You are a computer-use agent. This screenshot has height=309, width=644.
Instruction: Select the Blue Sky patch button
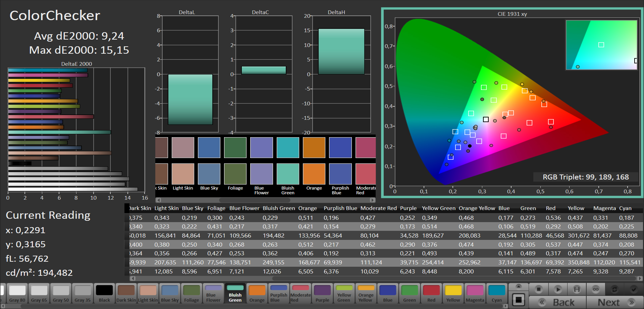[x=170, y=294]
